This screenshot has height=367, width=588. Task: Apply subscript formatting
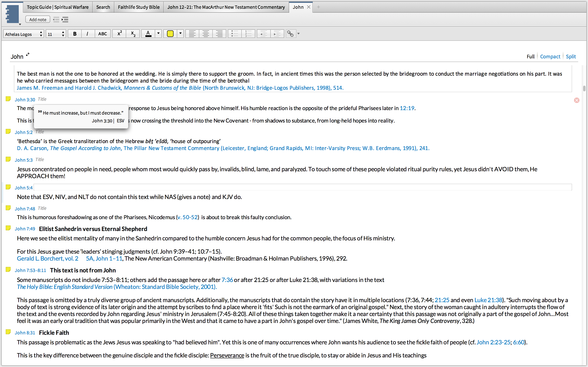click(133, 34)
